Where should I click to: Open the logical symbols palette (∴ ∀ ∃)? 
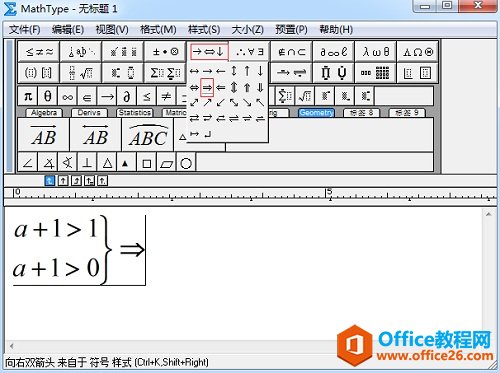pyautogui.click(x=250, y=52)
